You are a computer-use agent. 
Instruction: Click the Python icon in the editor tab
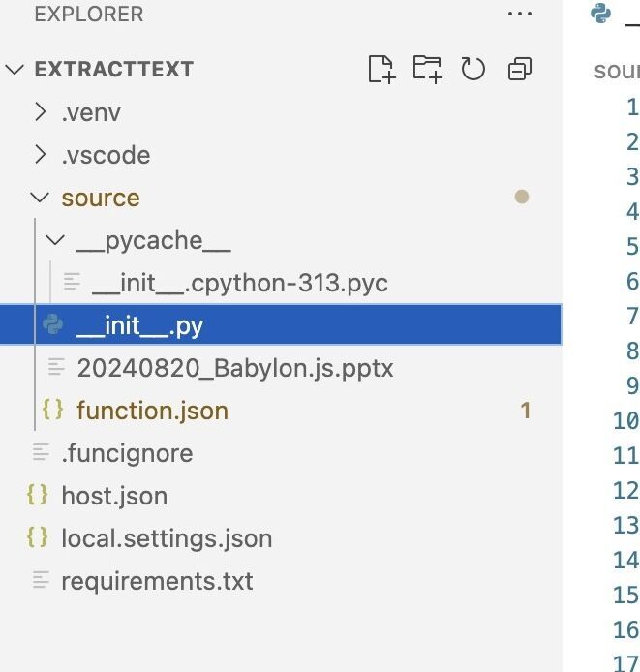[600, 13]
